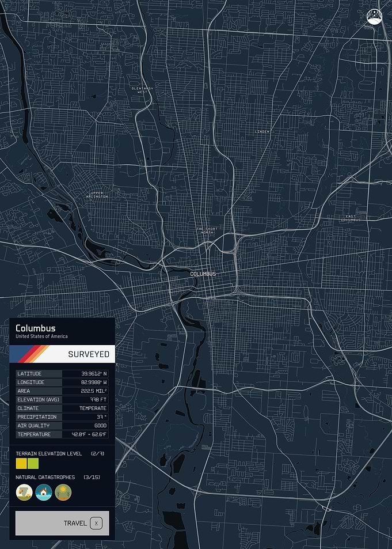Click the longitude value '82.9988° W'

[94, 383]
